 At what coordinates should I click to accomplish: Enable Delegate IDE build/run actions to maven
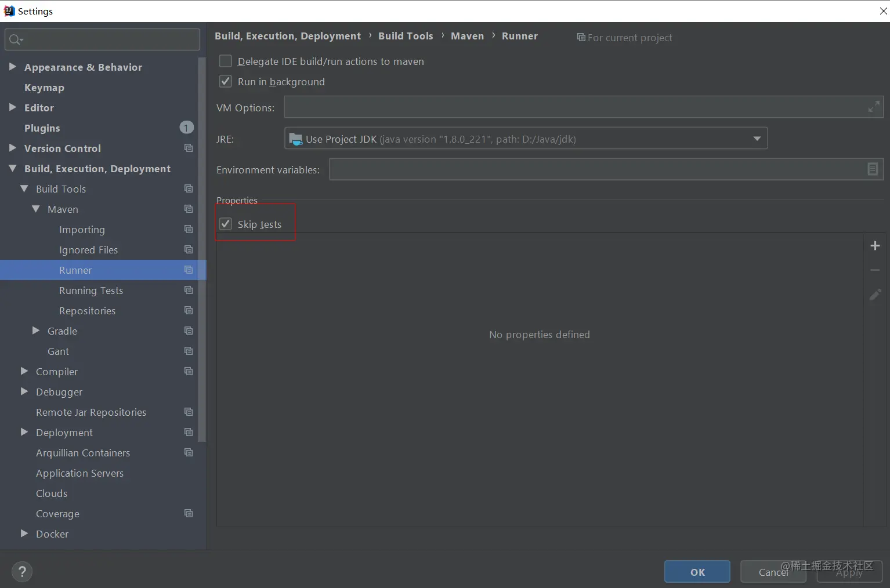(226, 61)
